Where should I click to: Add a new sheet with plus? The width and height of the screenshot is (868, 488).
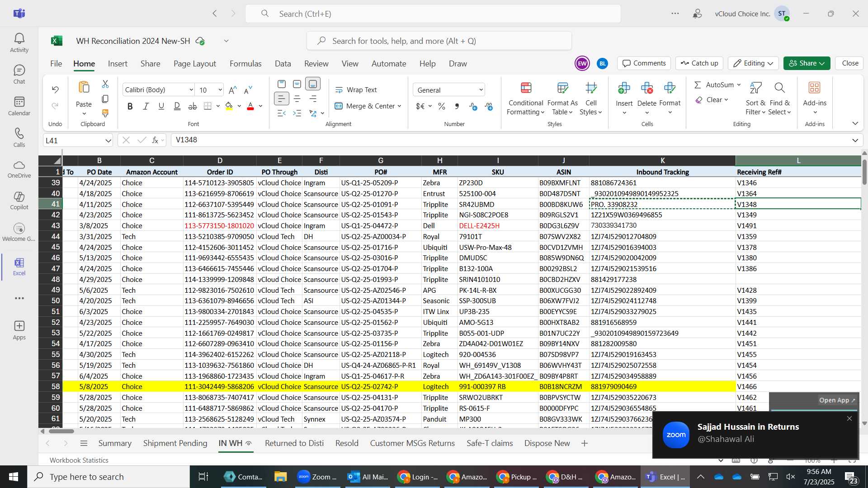pos(585,443)
